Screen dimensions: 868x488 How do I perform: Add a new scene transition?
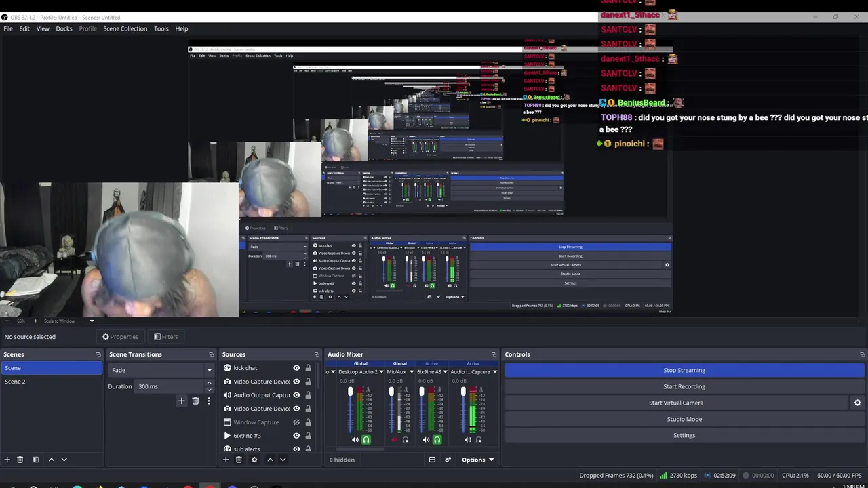181,401
